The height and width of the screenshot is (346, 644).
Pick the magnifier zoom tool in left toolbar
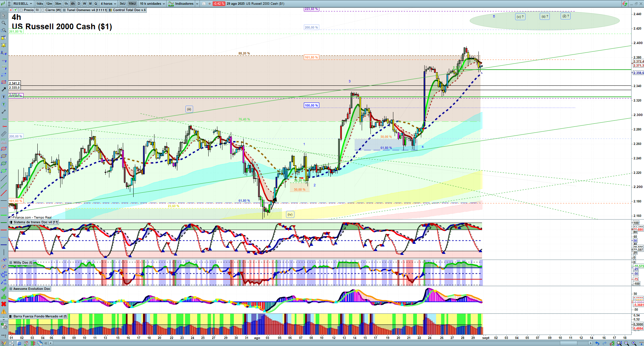(4, 23)
